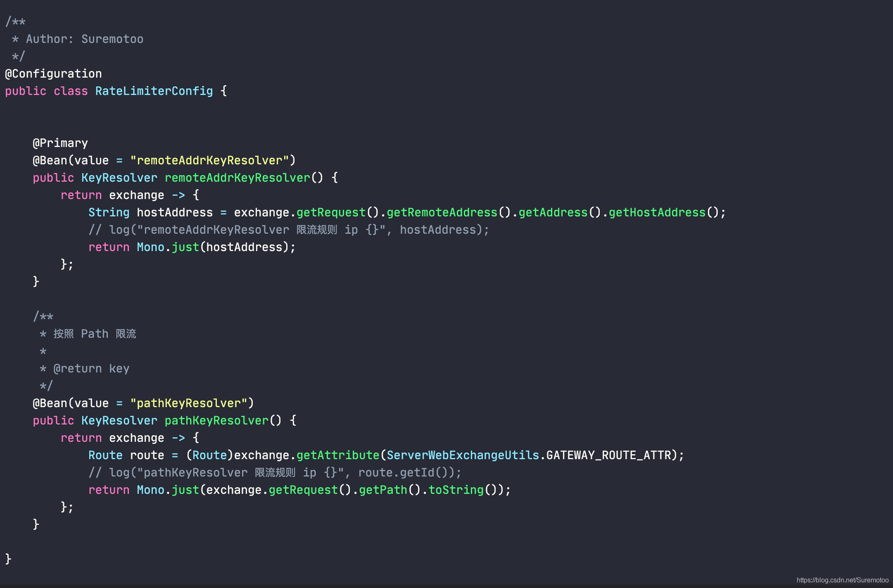Viewport: 893px width, 588px height.
Task: Click the 'public class' keywords
Action: [x=46, y=91]
